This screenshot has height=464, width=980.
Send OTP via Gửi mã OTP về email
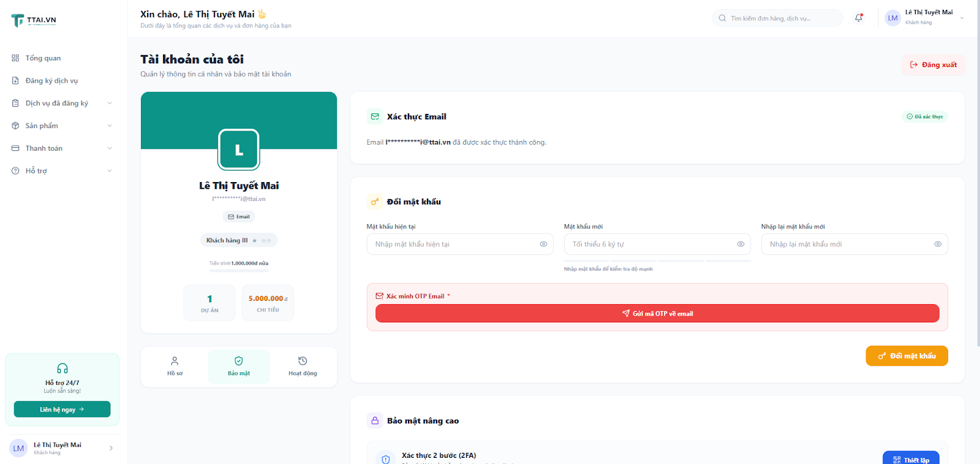[657, 313]
